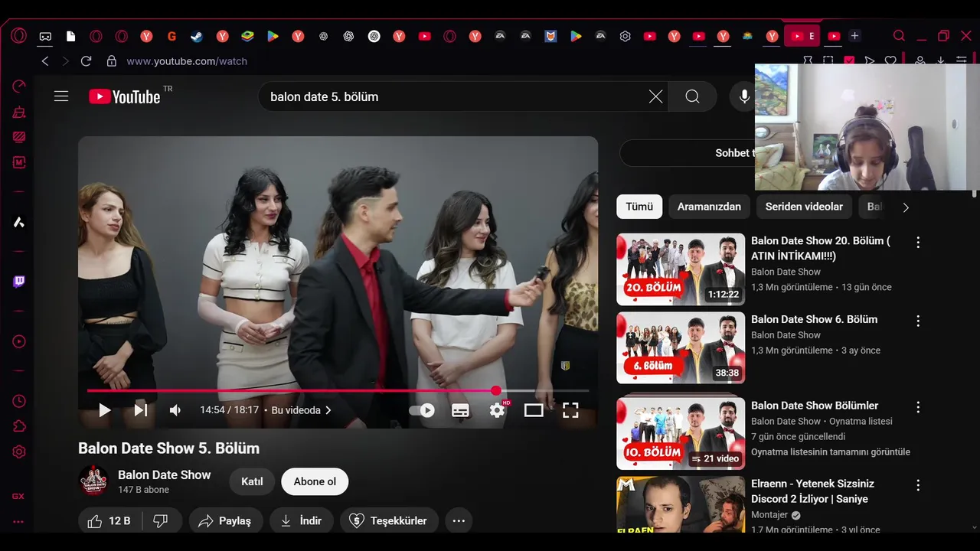
Task: Play the paused video
Action: pyautogui.click(x=105, y=410)
